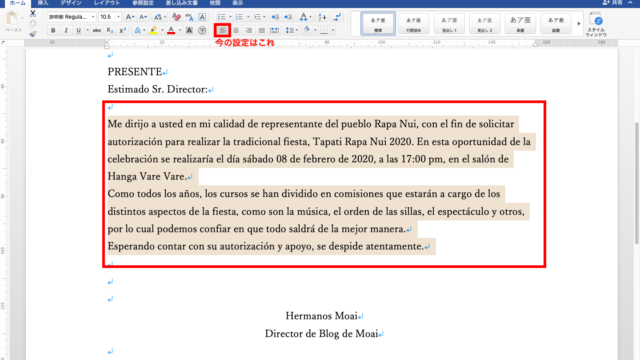Open the font size 10.5 dropdown

pos(118,17)
